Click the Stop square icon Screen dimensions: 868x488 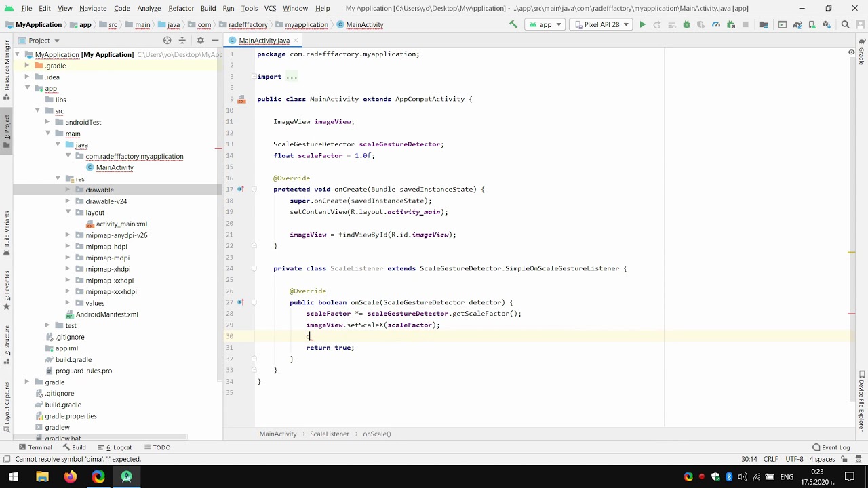[x=745, y=24]
